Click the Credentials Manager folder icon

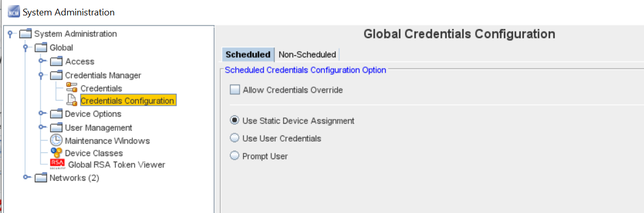(x=56, y=75)
